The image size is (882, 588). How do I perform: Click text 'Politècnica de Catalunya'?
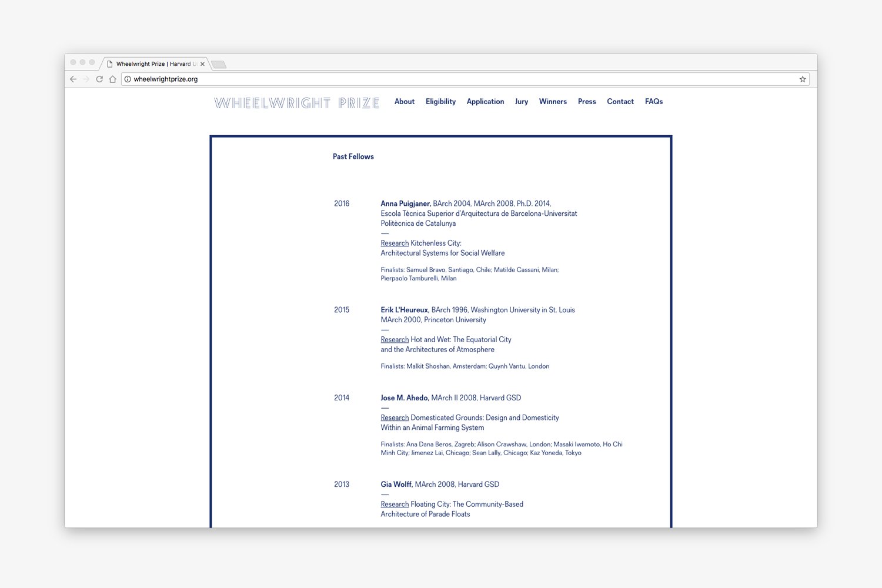point(418,223)
